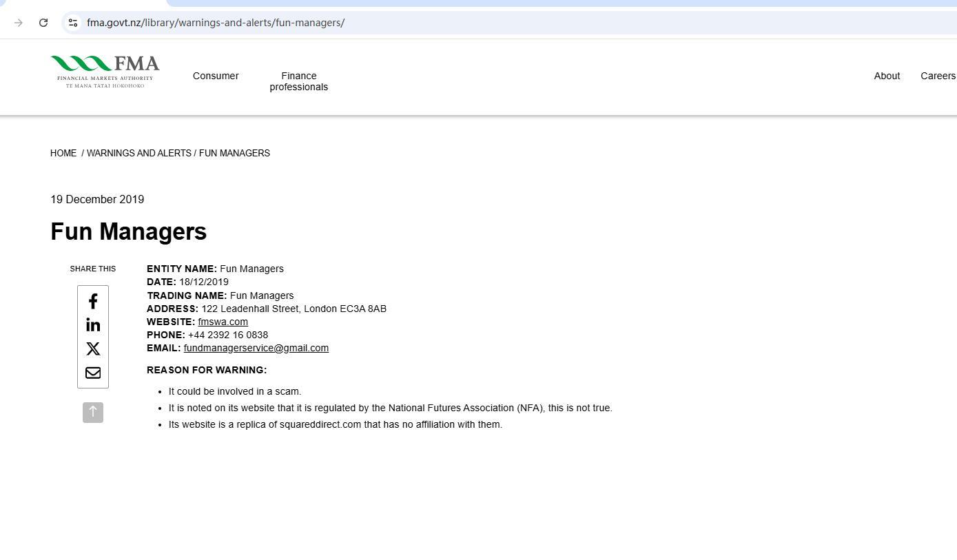Share the warning via email icon

pyautogui.click(x=93, y=373)
